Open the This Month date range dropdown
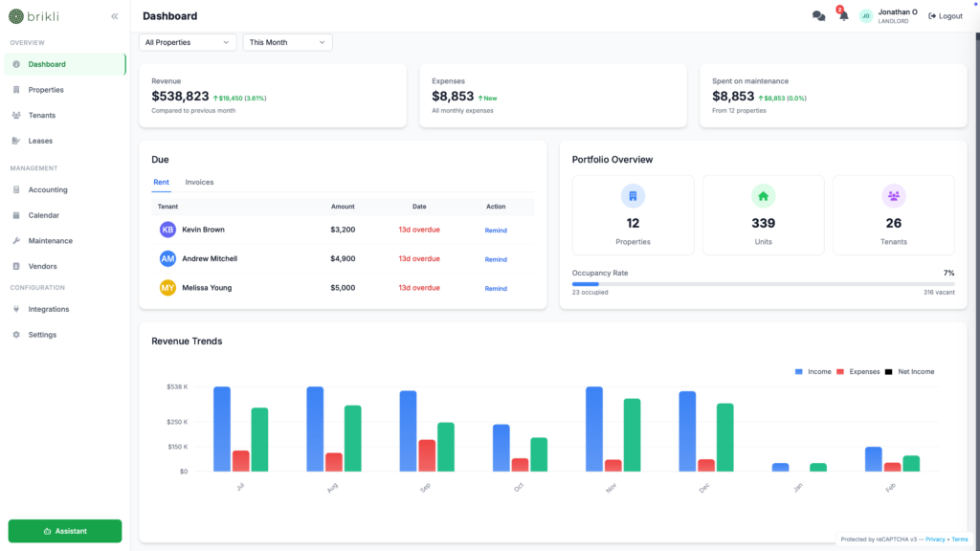980x551 pixels. tap(287, 42)
